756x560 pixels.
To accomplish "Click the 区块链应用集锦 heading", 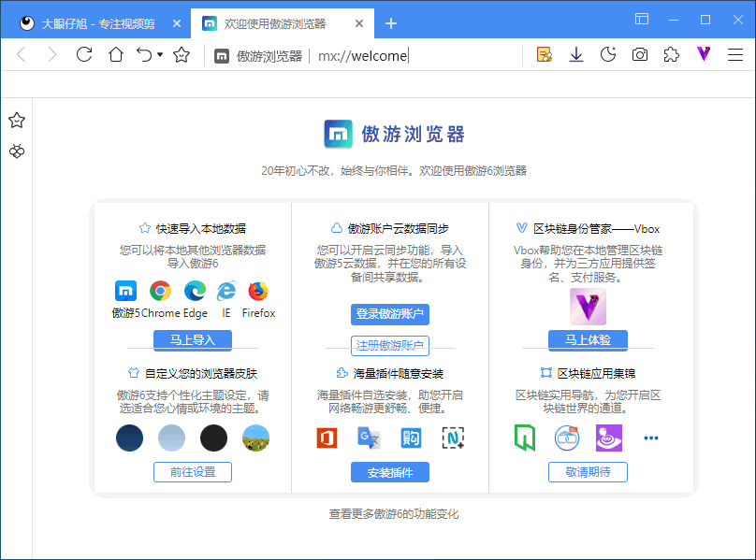I will tap(588, 374).
